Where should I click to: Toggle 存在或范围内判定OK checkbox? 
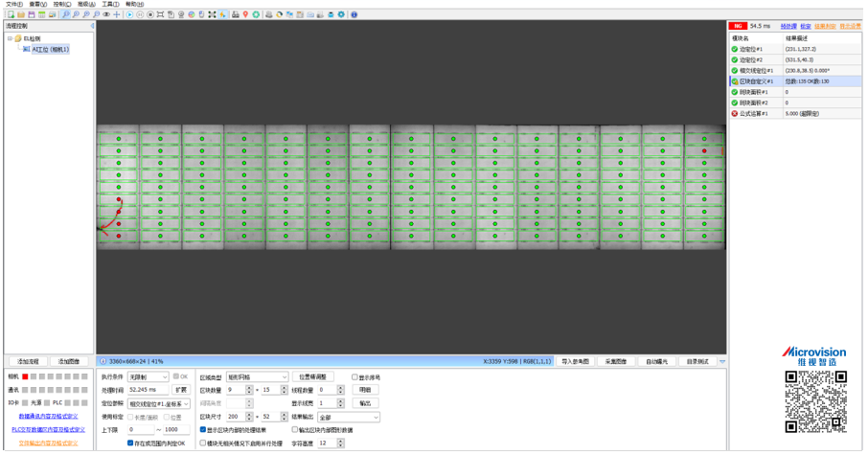pyautogui.click(x=130, y=443)
